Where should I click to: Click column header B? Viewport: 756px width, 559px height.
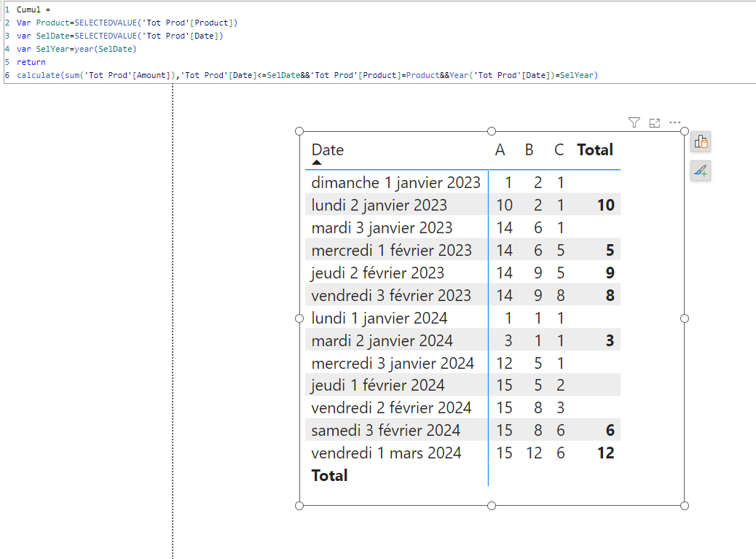[529, 150]
